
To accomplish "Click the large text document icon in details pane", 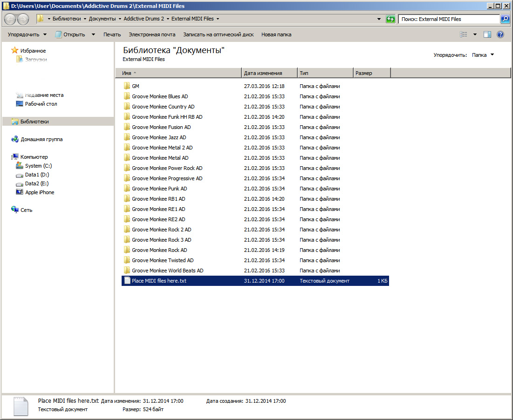I will (x=21, y=406).
